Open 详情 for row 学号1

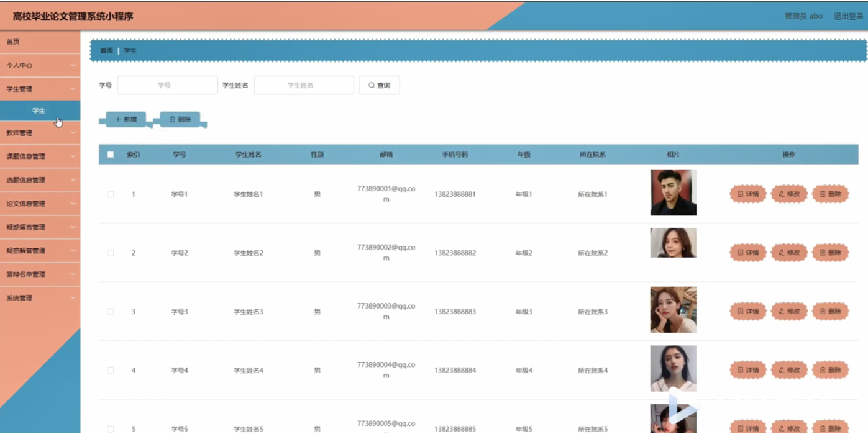[748, 194]
